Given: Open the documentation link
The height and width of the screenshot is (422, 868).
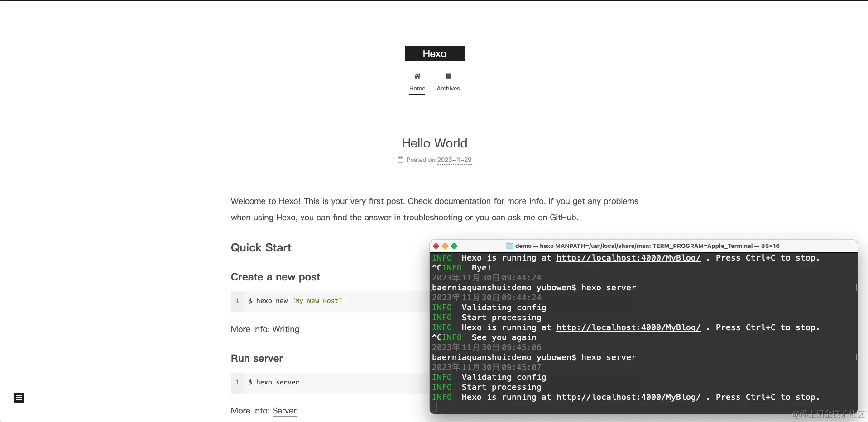Looking at the screenshot, I should click(462, 201).
